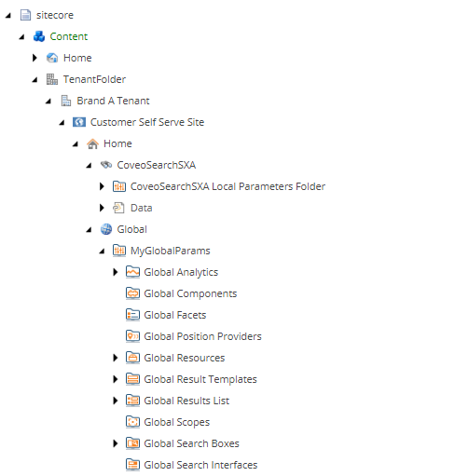Select the Global Analytics label
This screenshot has width=455, height=476.
point(181,272)
